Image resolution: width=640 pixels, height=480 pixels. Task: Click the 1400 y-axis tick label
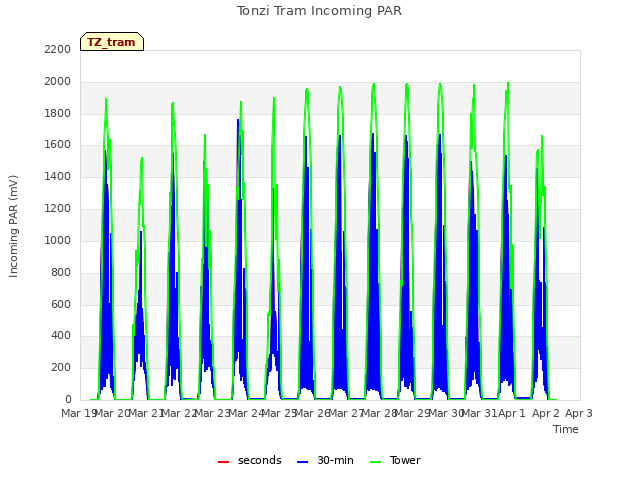(x=58, y=177)
